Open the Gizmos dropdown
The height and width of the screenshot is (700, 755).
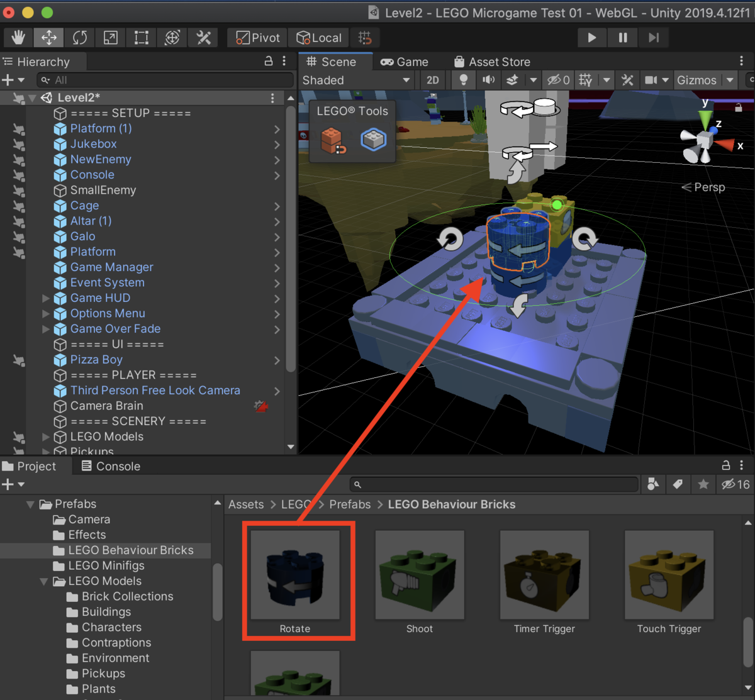pyautogui.click(x=705, y=80)
